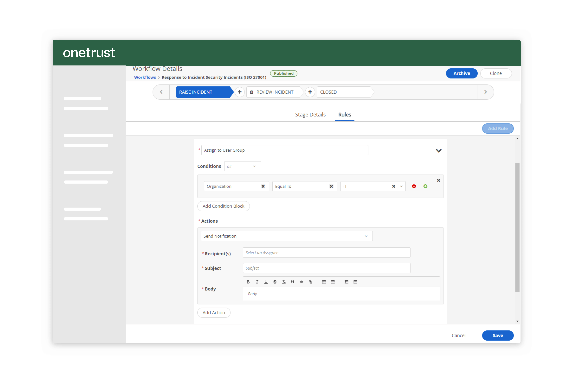585x392 pixels.
Task: Click the Published status badge
Action: pos(284,73)
